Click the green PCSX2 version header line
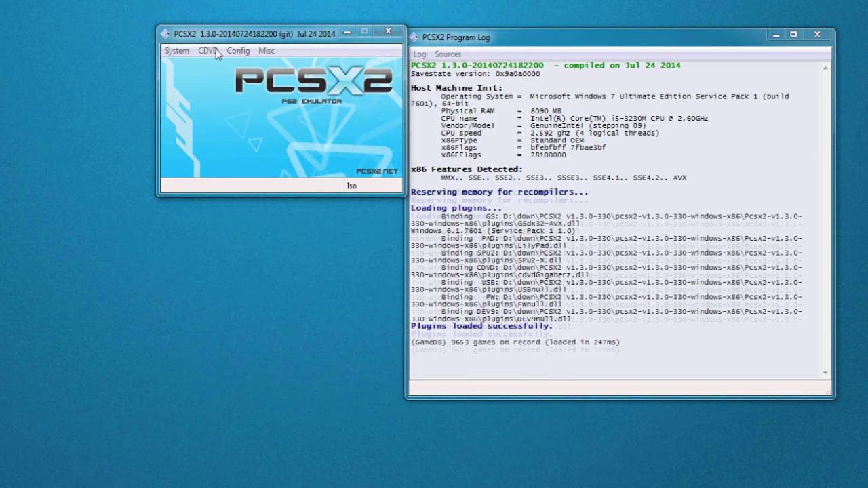868x488 pixels. [545, 65]
